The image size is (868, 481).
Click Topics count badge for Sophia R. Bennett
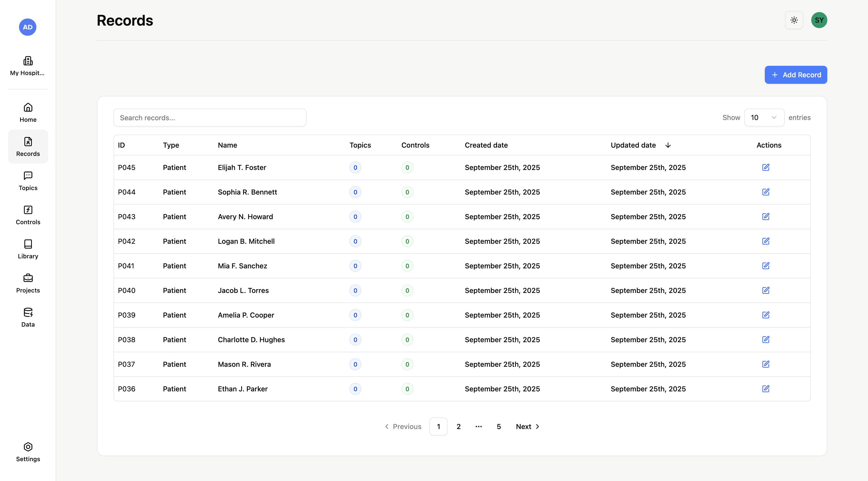click(x=355, y=192)
